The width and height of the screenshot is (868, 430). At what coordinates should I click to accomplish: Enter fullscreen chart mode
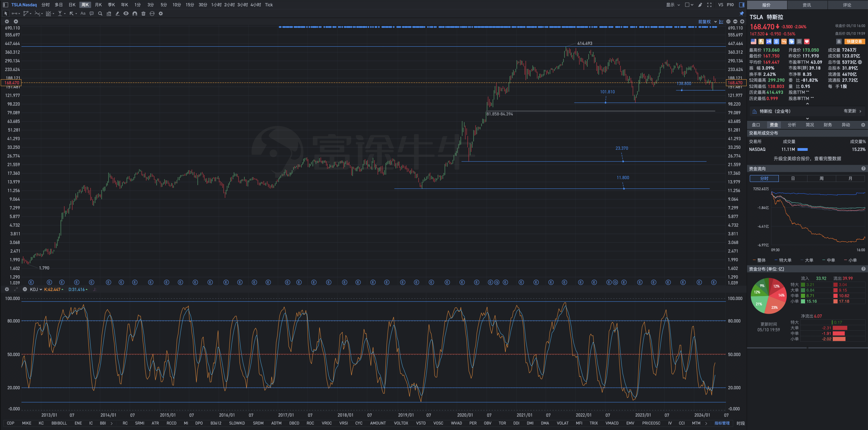[709, 5]
